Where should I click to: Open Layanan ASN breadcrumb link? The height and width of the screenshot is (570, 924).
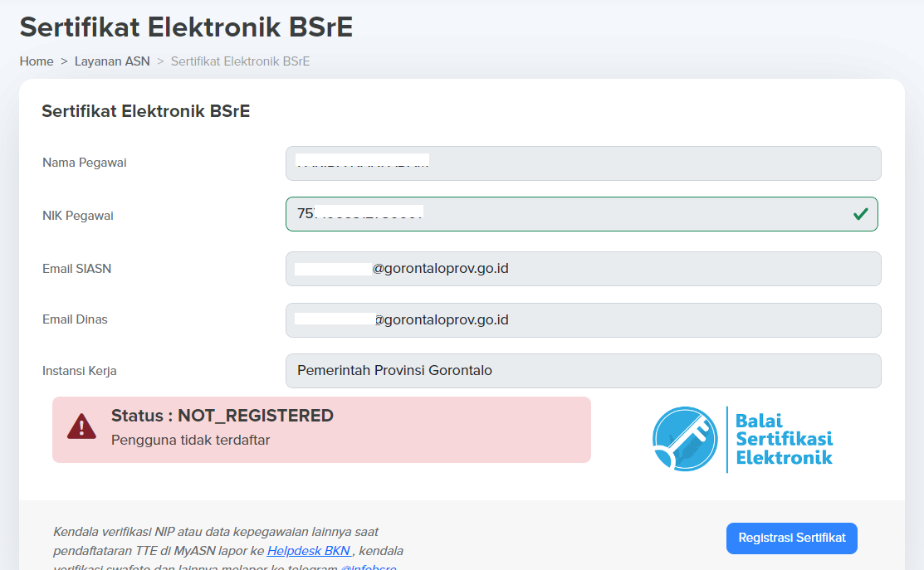click(x=112, y=61)
